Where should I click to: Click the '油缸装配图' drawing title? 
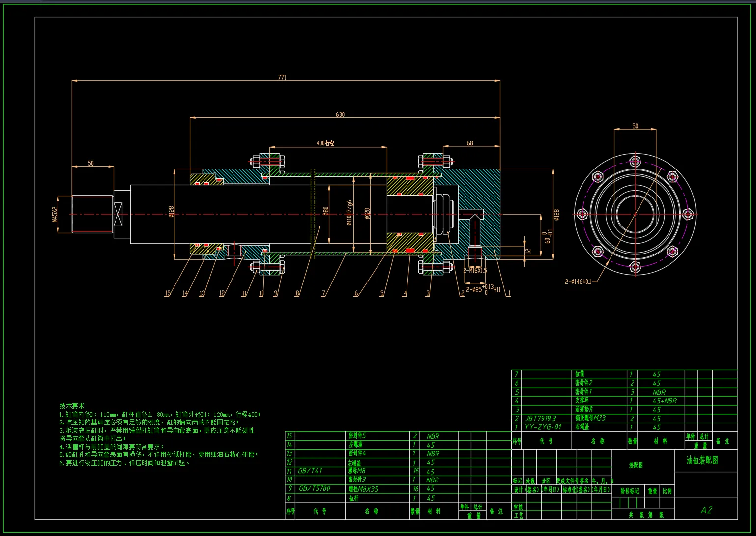(702, 460)
